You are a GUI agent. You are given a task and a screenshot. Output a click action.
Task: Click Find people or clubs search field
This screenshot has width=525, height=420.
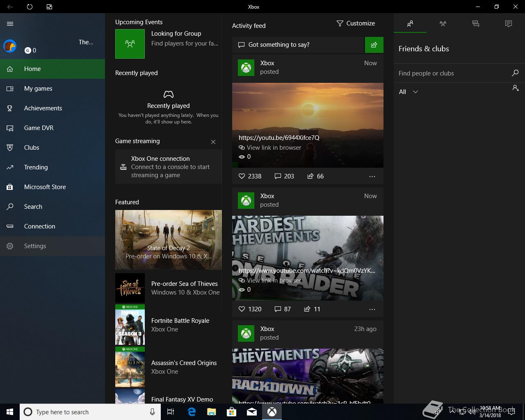[x=453, y=73]
